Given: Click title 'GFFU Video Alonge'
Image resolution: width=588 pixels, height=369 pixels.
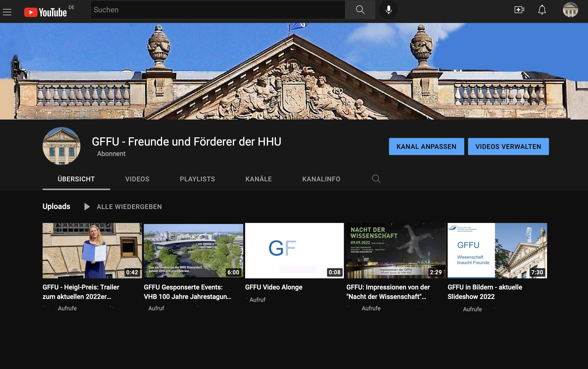Looking at the screenshot, I should tap(274, 287).
